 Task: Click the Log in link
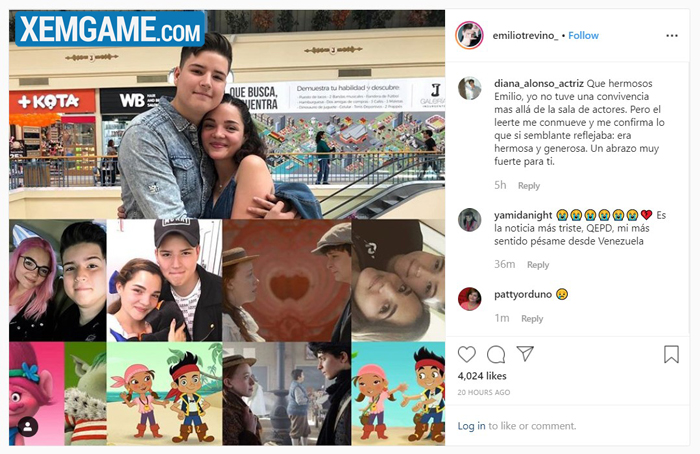tap(471, 426)
